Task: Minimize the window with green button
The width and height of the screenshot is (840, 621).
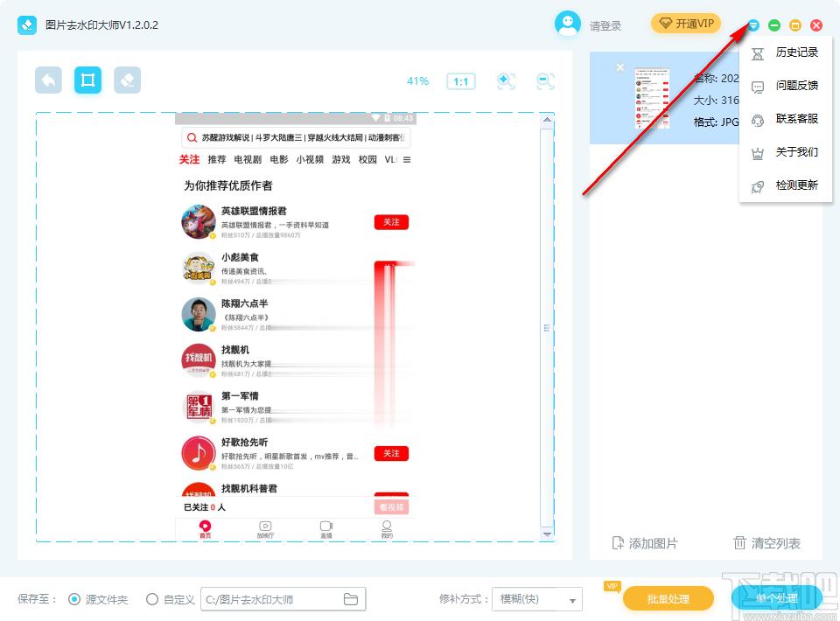Action: [774, 25]
